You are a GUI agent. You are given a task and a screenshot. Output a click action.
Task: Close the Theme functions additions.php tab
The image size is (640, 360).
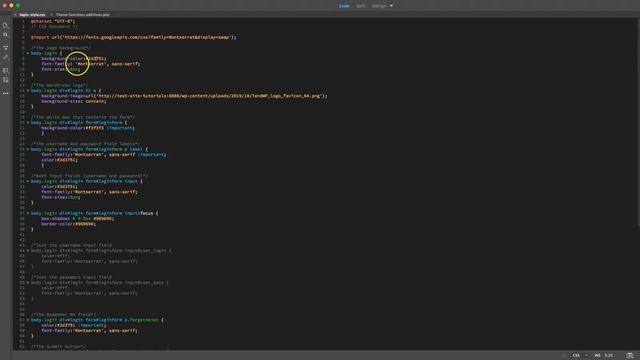[x=52, y=15]
